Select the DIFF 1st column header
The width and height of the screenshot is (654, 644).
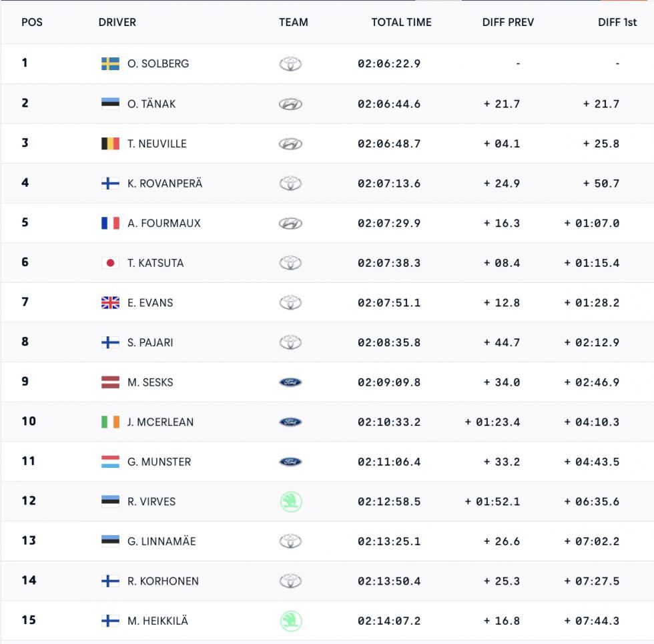pyautogui.click(x=617, y=22)
